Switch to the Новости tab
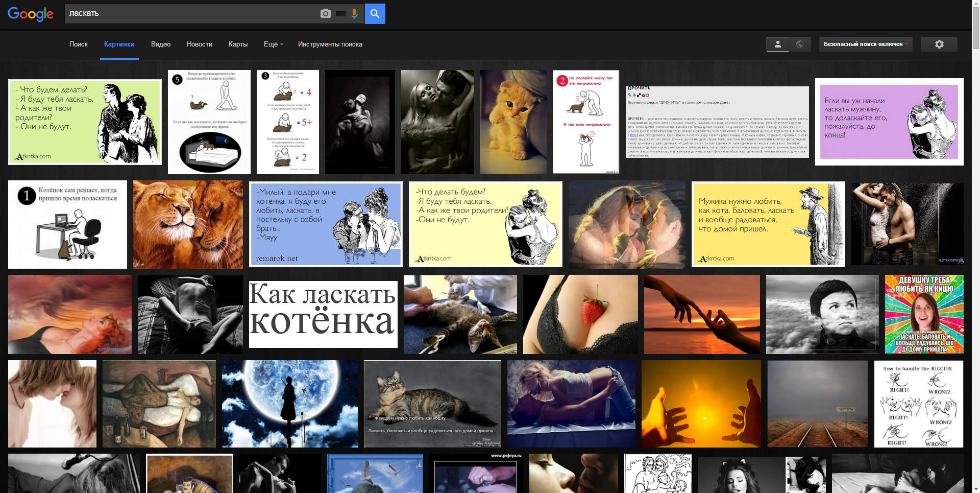 click(200, 44)
